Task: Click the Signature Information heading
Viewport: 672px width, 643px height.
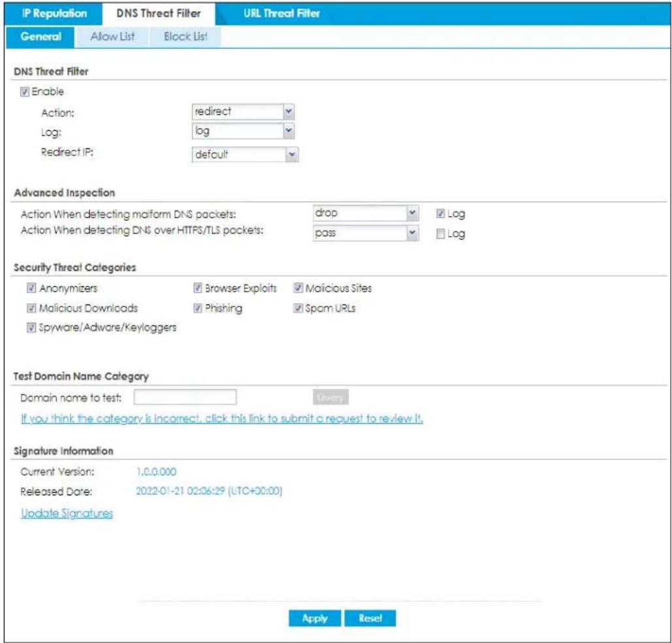Action: point(63,451)
